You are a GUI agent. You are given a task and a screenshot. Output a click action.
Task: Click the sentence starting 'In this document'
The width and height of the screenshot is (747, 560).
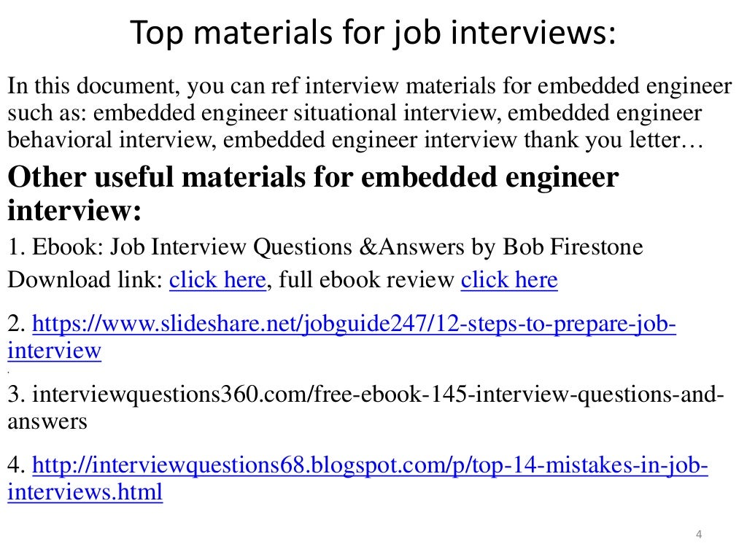(370, 86)
